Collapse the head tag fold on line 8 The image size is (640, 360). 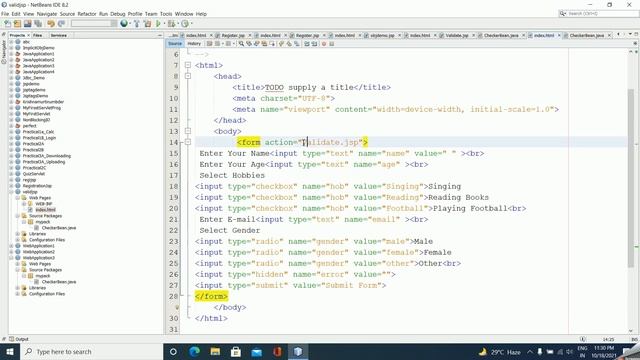click(x=188, y=76)
